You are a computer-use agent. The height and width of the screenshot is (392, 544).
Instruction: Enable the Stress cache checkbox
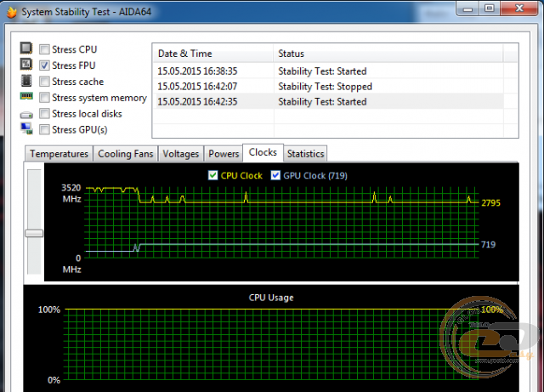(44, 82)
